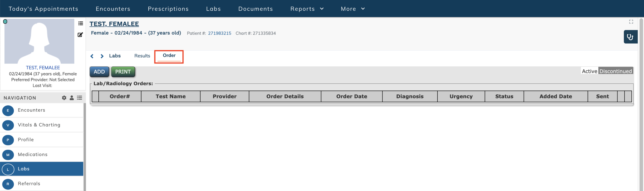Edit patient photo with pencil icon
Viewport: 644px width, 191px height.
(x=80, y=35)
